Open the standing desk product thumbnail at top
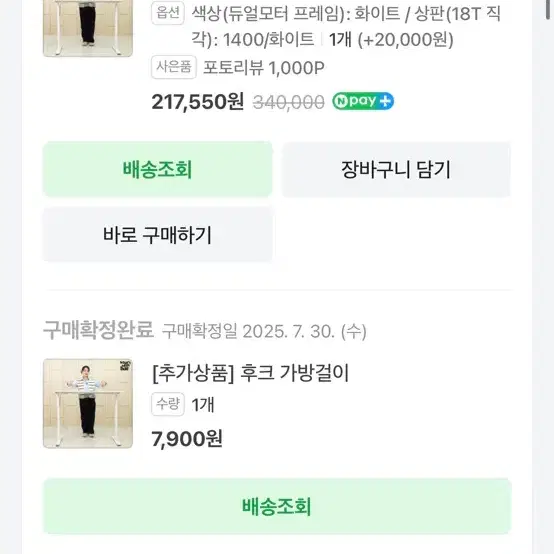The width and height of the screenshot is (554, 554). [88, 28]
